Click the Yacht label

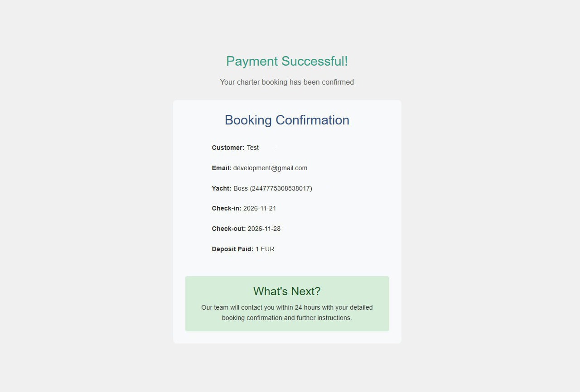222,188
